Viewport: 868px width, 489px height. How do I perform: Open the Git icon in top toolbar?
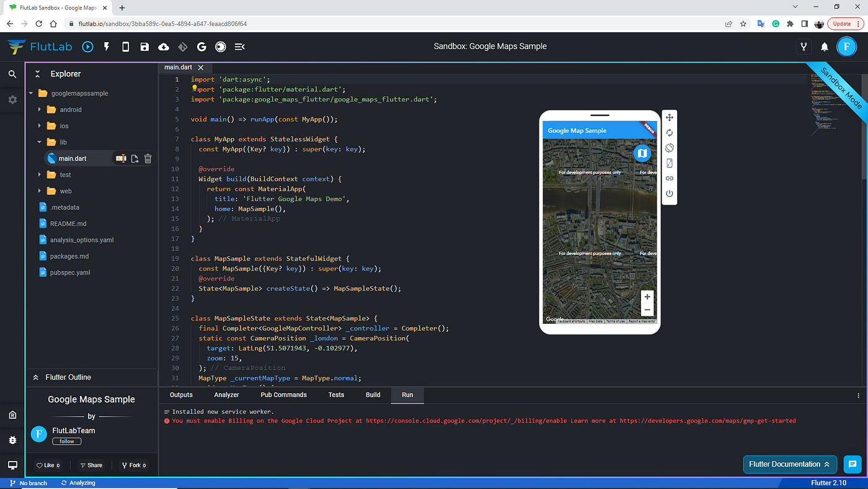[x=182, y=47]
